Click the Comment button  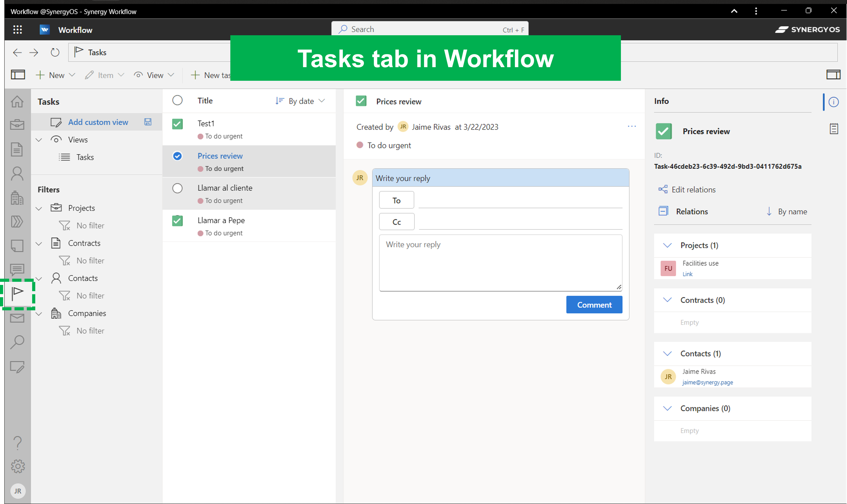click(x=594, y=305)
